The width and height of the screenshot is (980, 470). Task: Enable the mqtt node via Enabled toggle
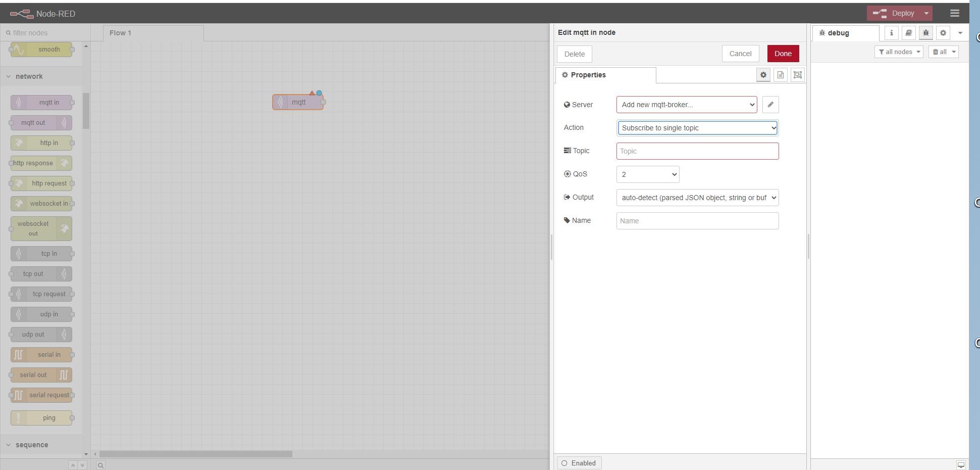coord(579,463)
